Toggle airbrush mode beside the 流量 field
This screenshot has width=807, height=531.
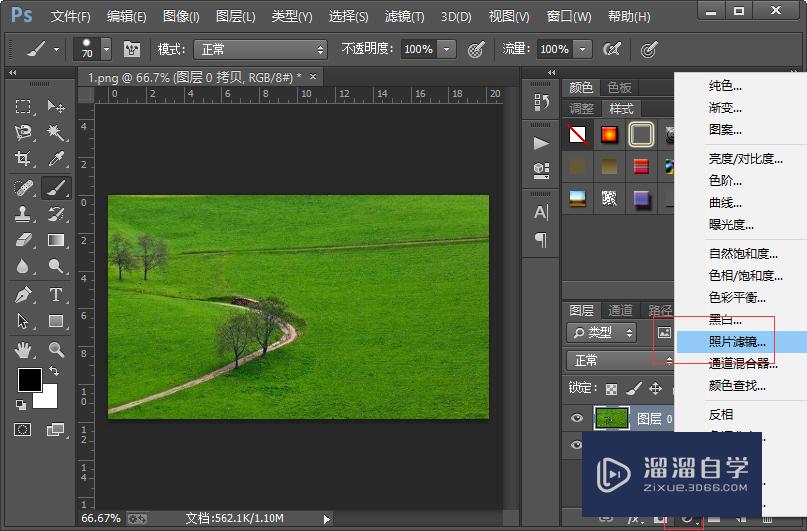[612, 49]
